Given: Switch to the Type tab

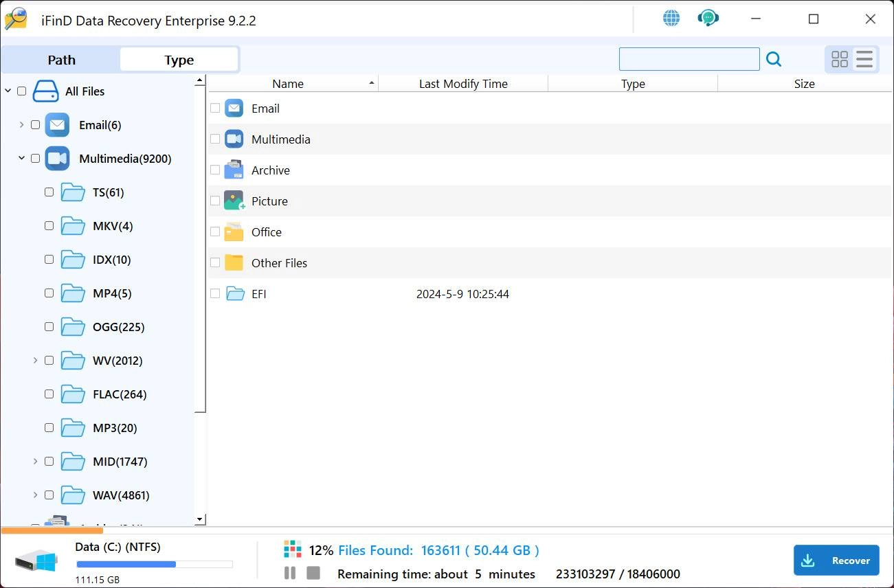Looking at the screenshot, I should point(179,60).
